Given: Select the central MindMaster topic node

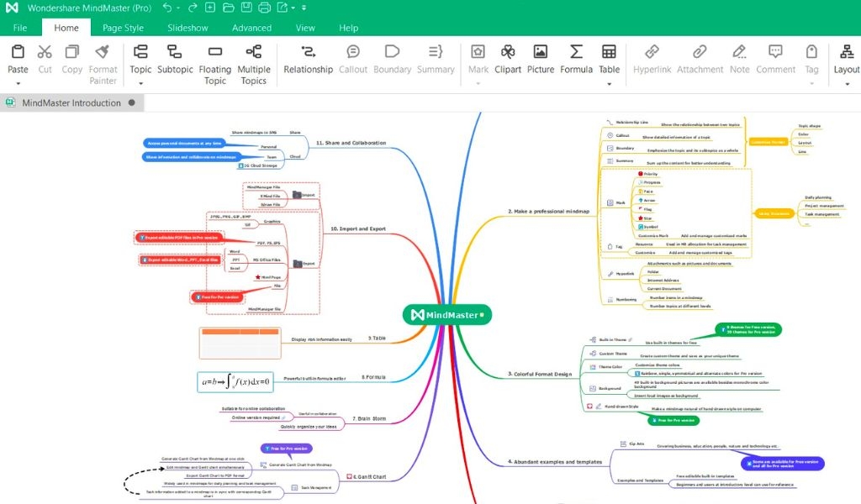Looking at the screenshot, I should [447, 315].
